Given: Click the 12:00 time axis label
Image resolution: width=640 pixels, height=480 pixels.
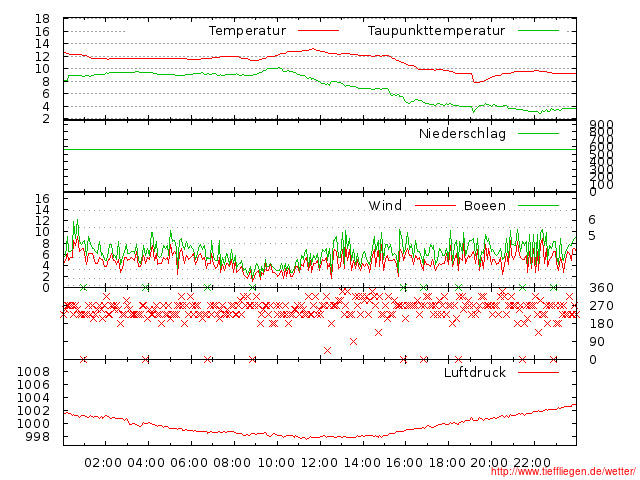Looking at the screenshot, I should [x=319, y=463].
